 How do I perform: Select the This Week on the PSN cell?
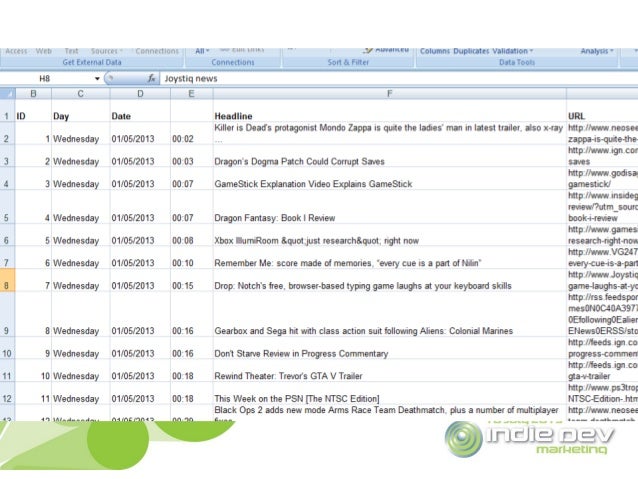(x=389, y=393)
